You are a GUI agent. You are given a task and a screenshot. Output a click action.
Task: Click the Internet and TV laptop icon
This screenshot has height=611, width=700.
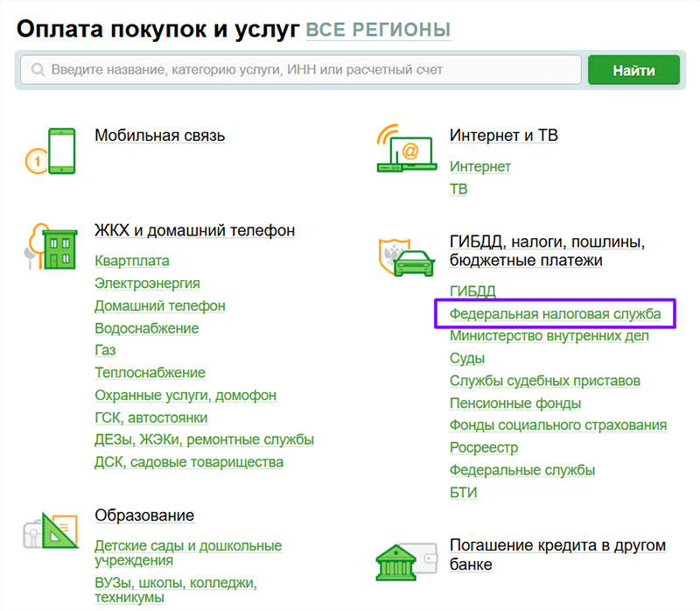[406, 148]
